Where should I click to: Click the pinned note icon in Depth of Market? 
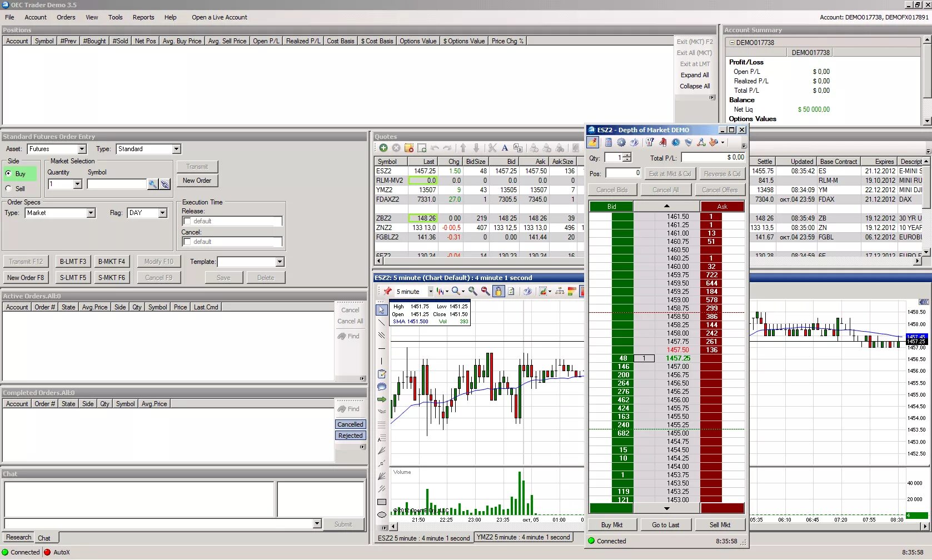pyautogui.click(x=593, y=143)
